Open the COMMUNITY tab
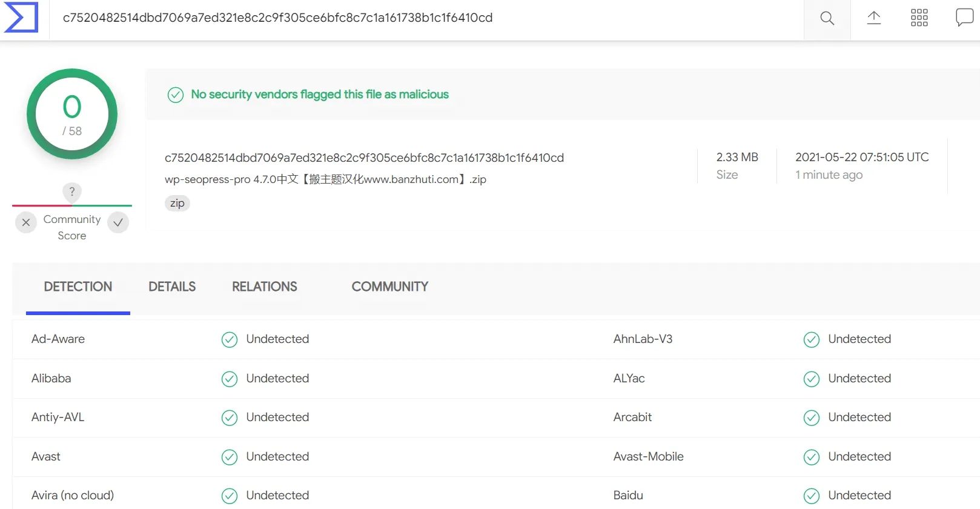 [390, 287]
